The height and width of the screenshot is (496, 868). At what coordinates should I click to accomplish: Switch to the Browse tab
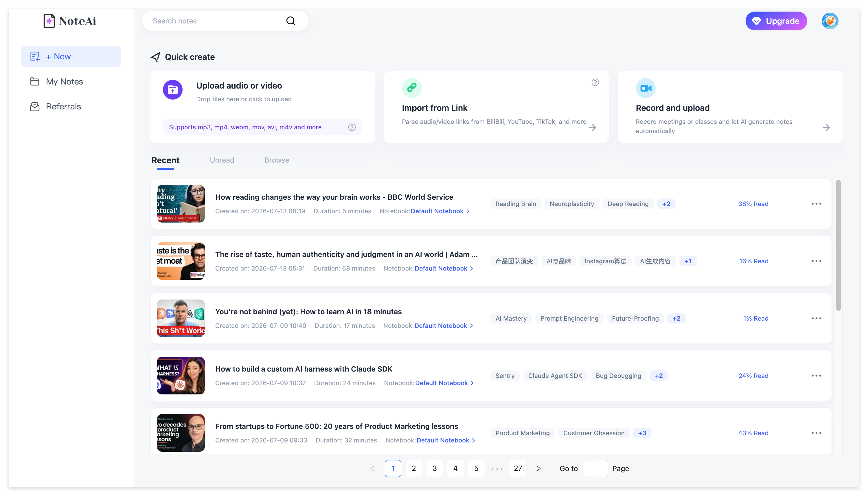pos(277,160)
